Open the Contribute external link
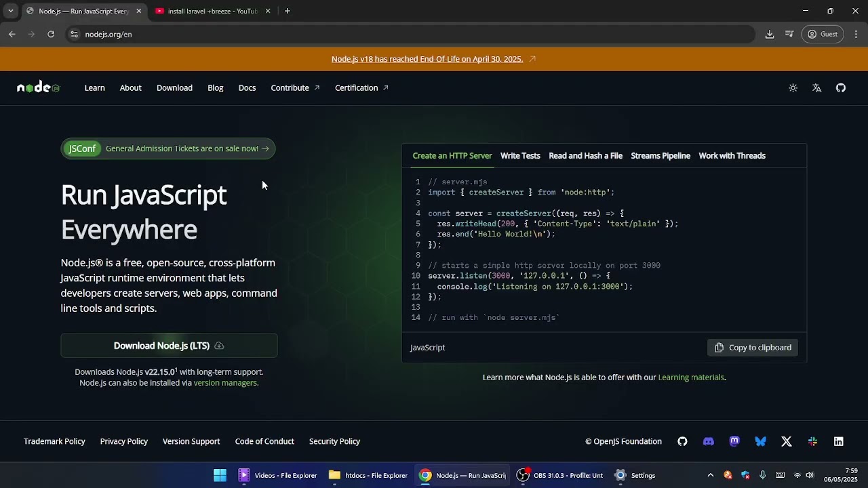The width and height of the screenshot is (868, 488). (x=295, y=88)
